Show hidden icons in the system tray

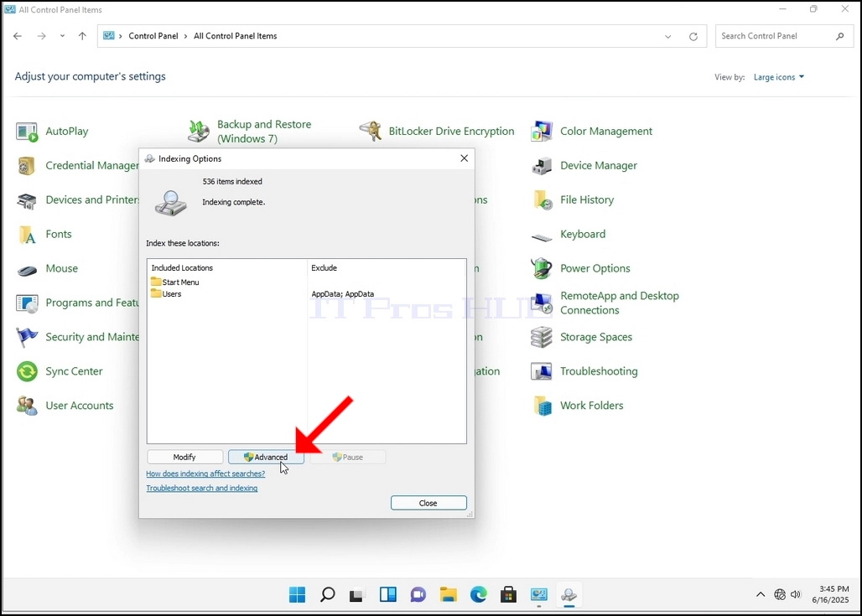pyautogui.click(x=761, y=594)
